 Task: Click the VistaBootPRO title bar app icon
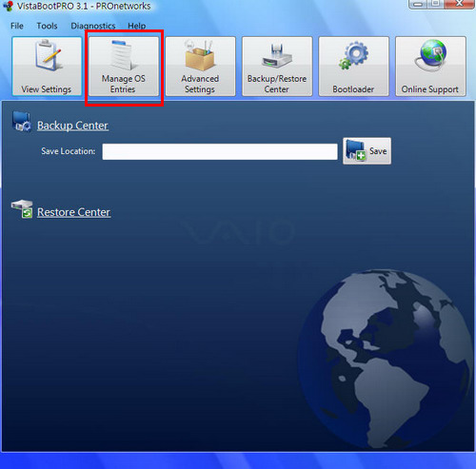coord(9,6)
